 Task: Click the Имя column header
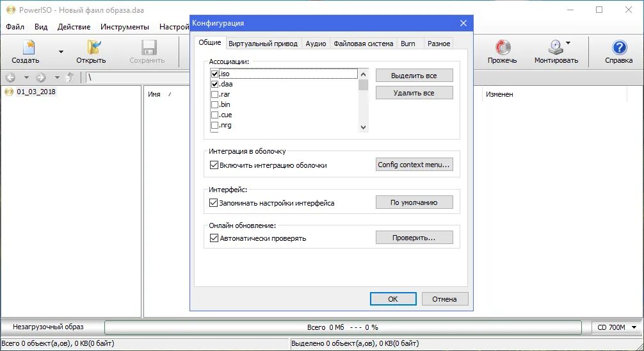[x=154, y=95]
